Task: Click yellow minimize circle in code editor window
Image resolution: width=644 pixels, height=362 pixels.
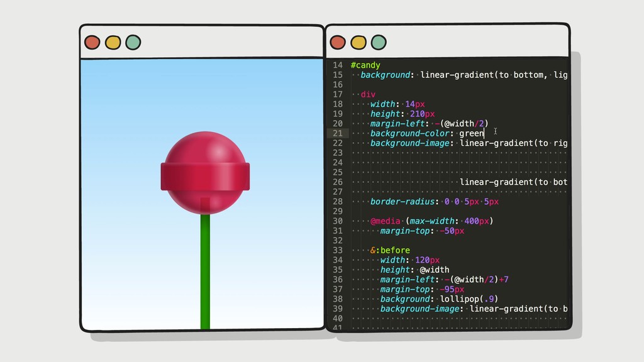Action: (358, 42)
